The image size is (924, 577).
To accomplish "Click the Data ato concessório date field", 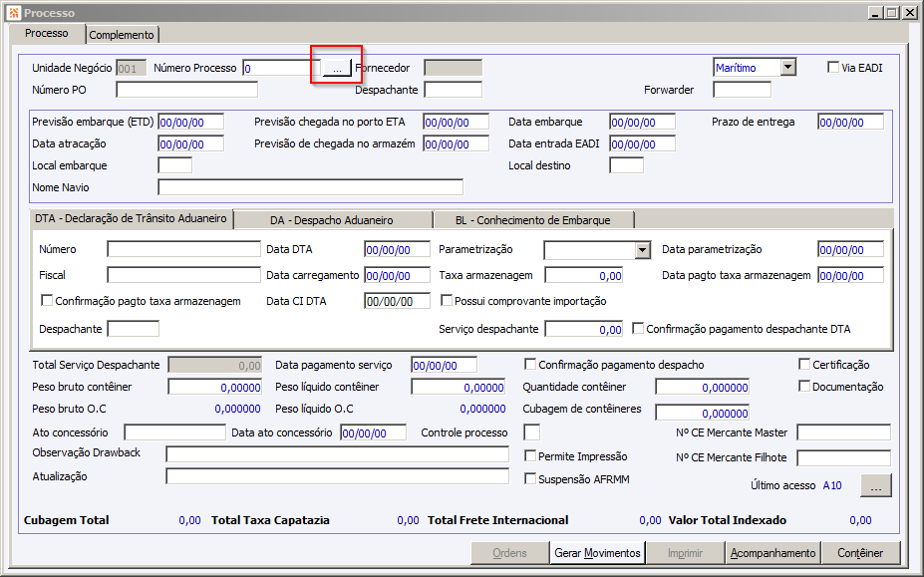I will click(374, 433).
